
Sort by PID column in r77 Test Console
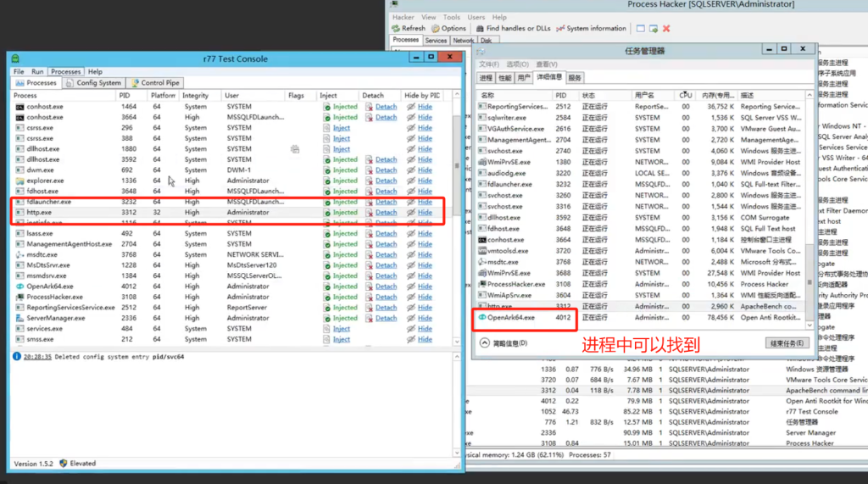pyautogui.click(x=131, y=95)
